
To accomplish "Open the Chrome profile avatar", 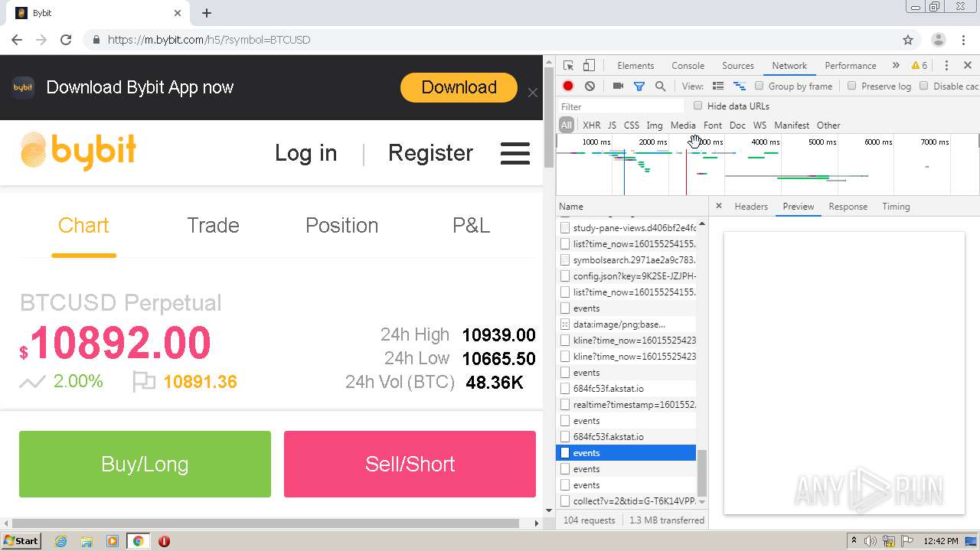I will pyautogui.click(x=939, y=40).
